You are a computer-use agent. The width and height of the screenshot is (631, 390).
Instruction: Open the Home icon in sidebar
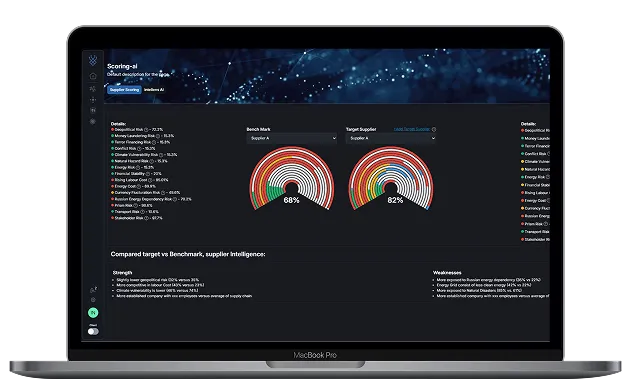click(93, 76)
